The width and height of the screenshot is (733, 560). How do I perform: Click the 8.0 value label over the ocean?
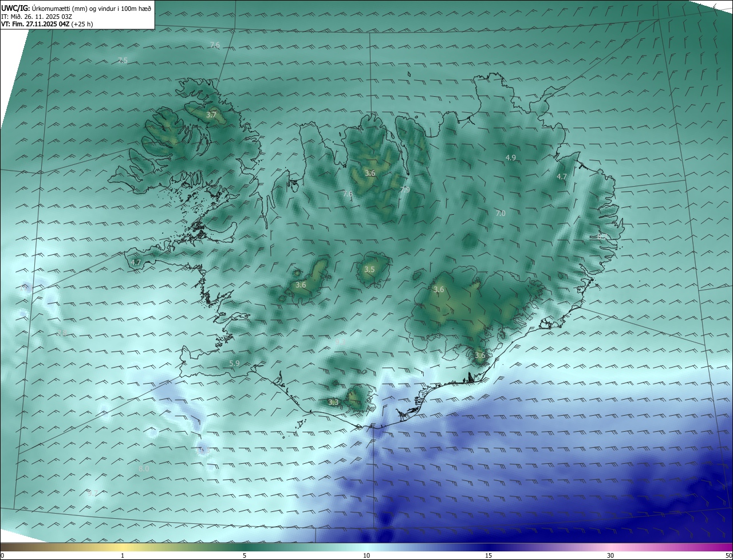tap(144, 468)
